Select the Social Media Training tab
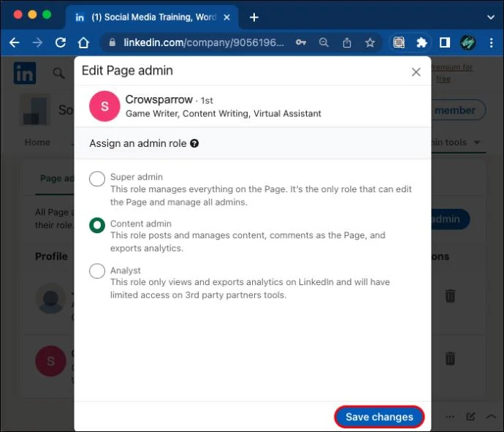The width and height of the screenshot is (504, 432). tap(152, 17)
